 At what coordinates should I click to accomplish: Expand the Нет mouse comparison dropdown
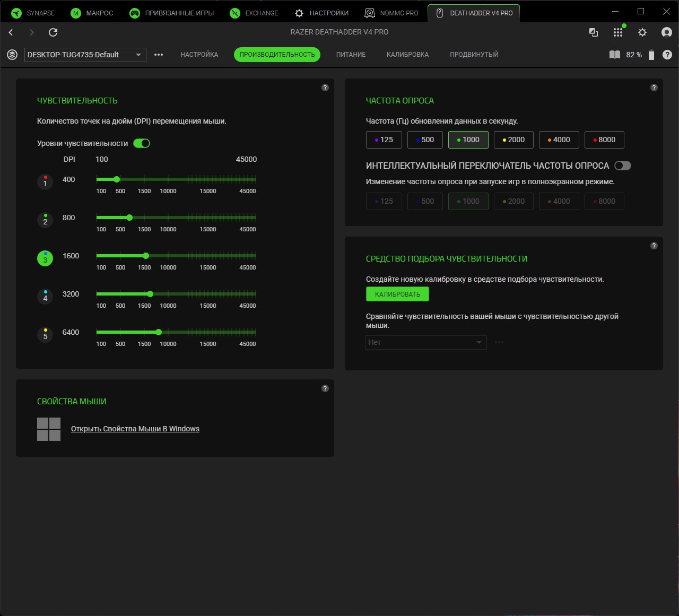[426, 343]
